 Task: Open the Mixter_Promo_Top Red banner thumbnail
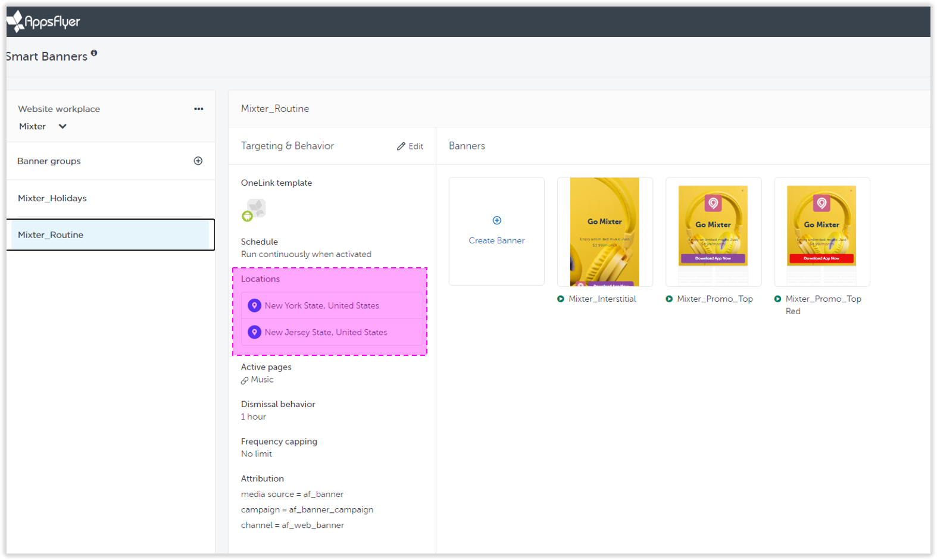(822, 231)
